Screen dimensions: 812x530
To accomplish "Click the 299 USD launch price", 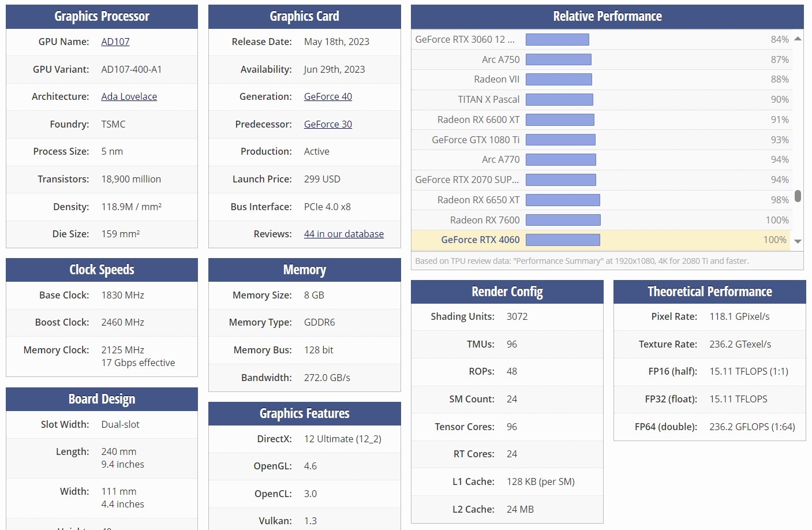I will 322,179.
